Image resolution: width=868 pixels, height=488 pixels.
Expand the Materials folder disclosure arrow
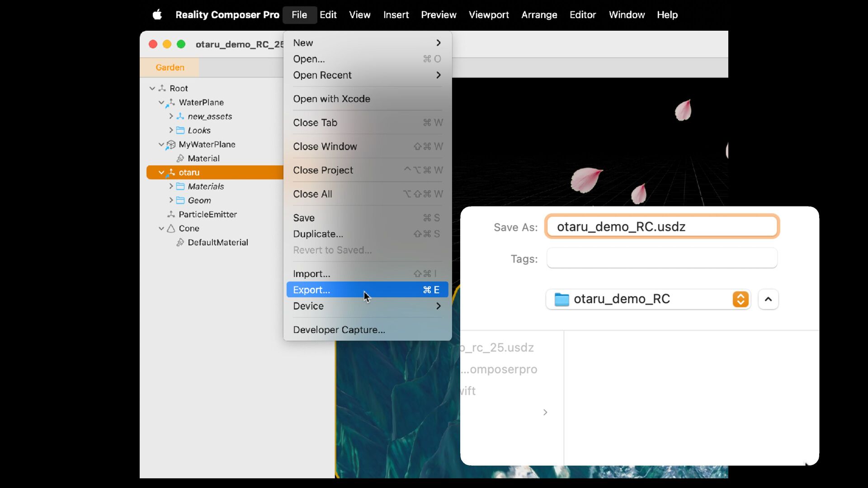pos(171,186)
